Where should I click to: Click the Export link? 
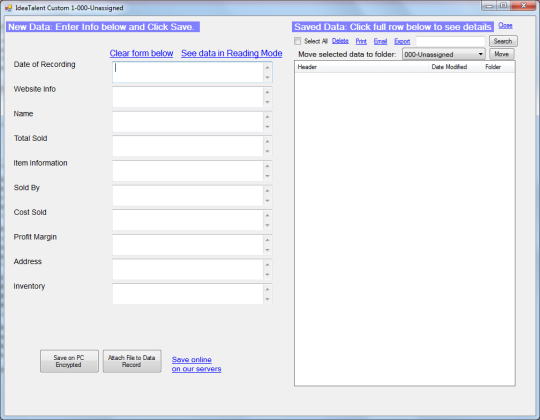pos(402,41)
